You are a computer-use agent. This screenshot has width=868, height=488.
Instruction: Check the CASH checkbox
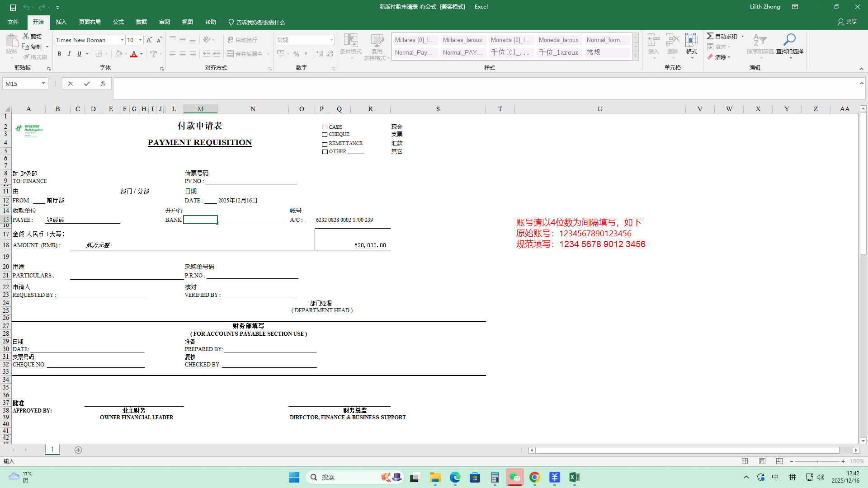(x=325, y=127)
